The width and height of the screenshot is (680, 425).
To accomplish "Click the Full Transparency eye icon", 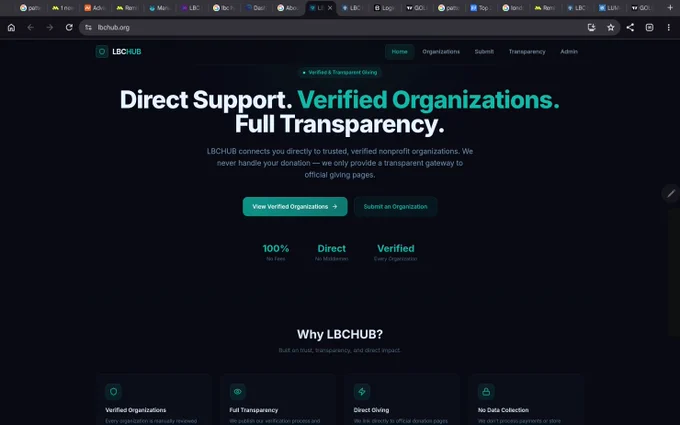I will click(238, 392).
